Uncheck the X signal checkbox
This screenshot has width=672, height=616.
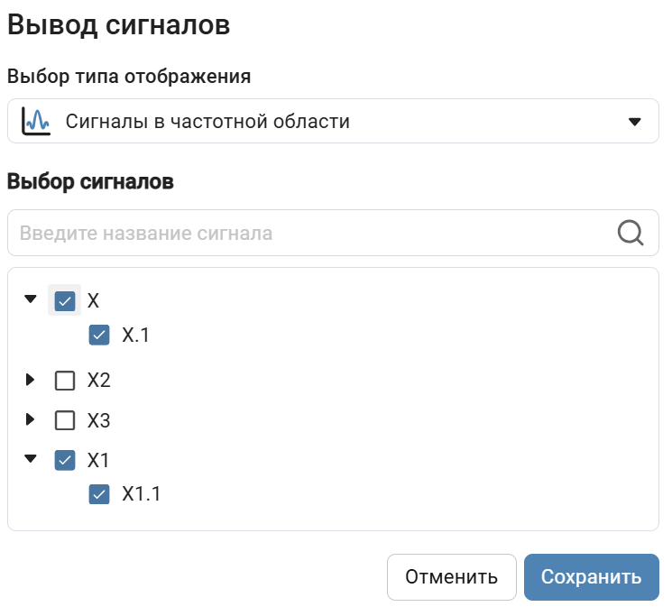click(x=65, y=300)
